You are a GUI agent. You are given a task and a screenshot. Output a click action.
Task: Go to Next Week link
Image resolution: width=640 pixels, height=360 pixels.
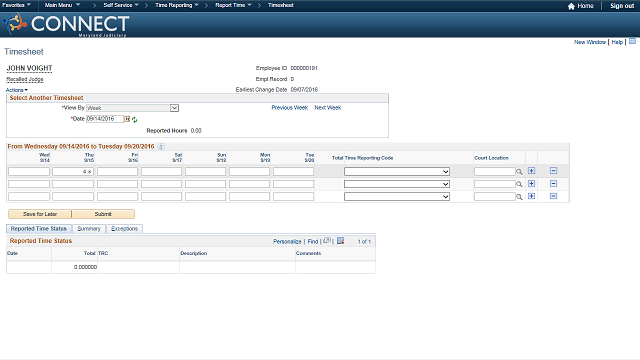click(x=327, y=108)
